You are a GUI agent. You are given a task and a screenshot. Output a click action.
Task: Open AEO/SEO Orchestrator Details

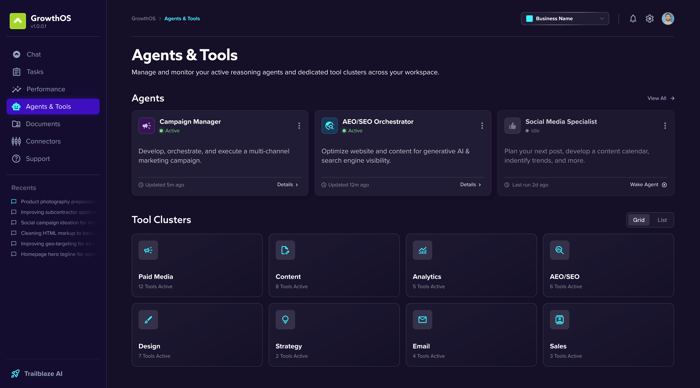[x=471, y=185]
